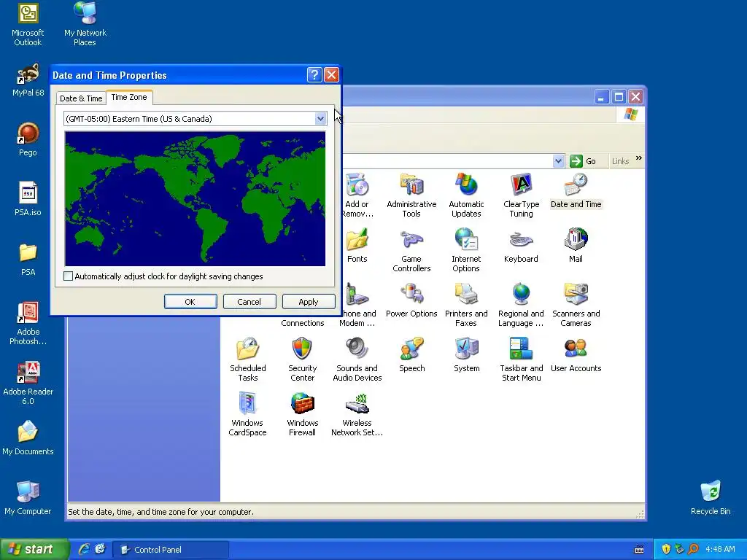Switch to the Date & Time tab
The image size is (747, 560).
point(81,98)
